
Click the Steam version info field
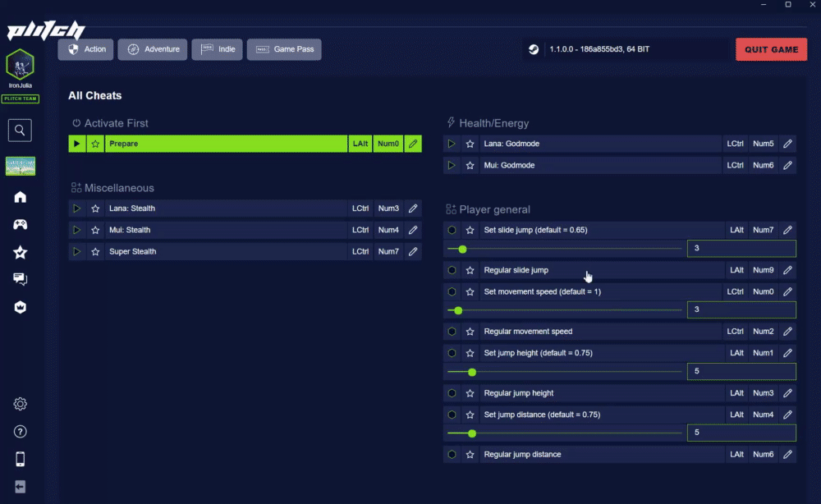pyautogui.click(x=626, y=49)
